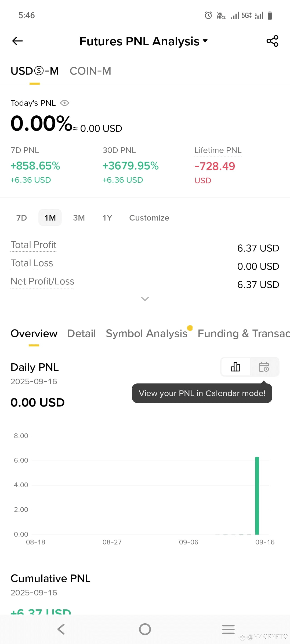The width and height of the screenshot is (290, 644).
Task: Toggle Today's PNL visibility eye icon
Action: (64, 103)
